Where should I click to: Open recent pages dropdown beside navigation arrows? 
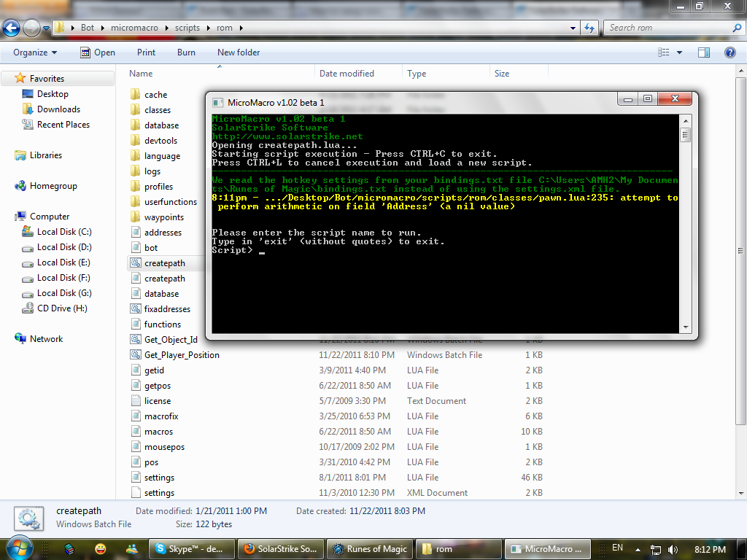[46, 28]
